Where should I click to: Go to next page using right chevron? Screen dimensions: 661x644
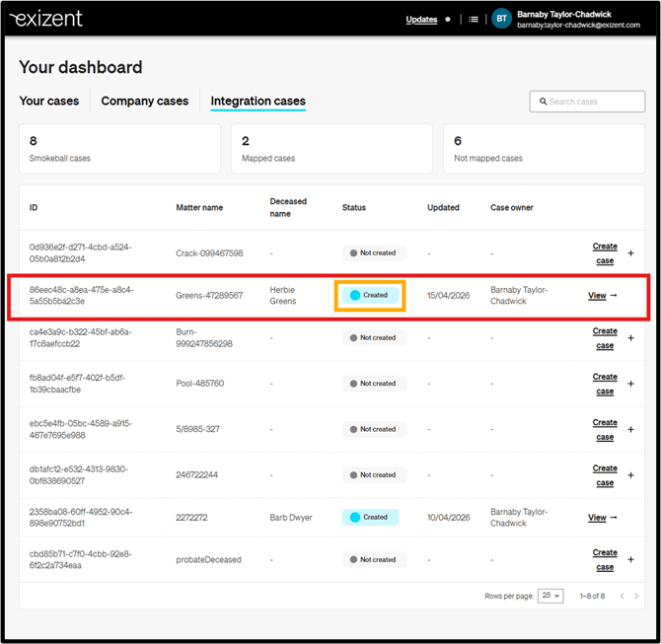(x=636, y=596)
